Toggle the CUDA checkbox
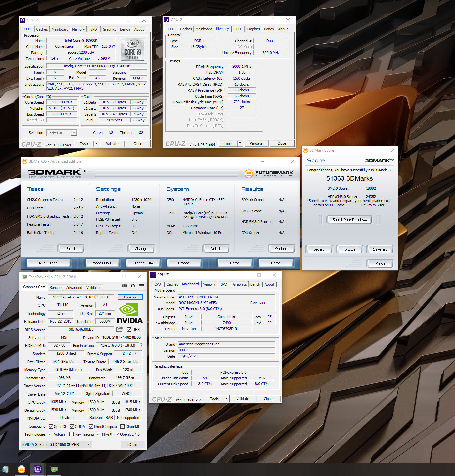The height and width of the screenshot is (476, 455). [x=72, y=427]
